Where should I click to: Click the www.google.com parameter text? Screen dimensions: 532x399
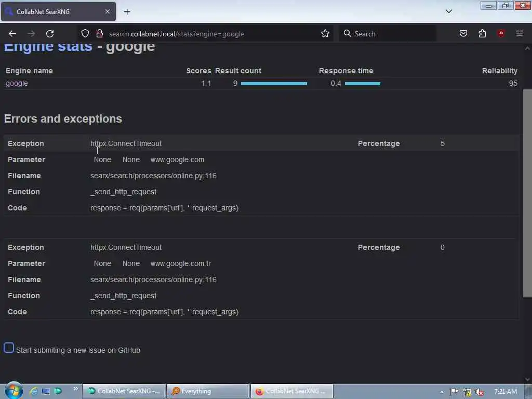tap(178, 160)
